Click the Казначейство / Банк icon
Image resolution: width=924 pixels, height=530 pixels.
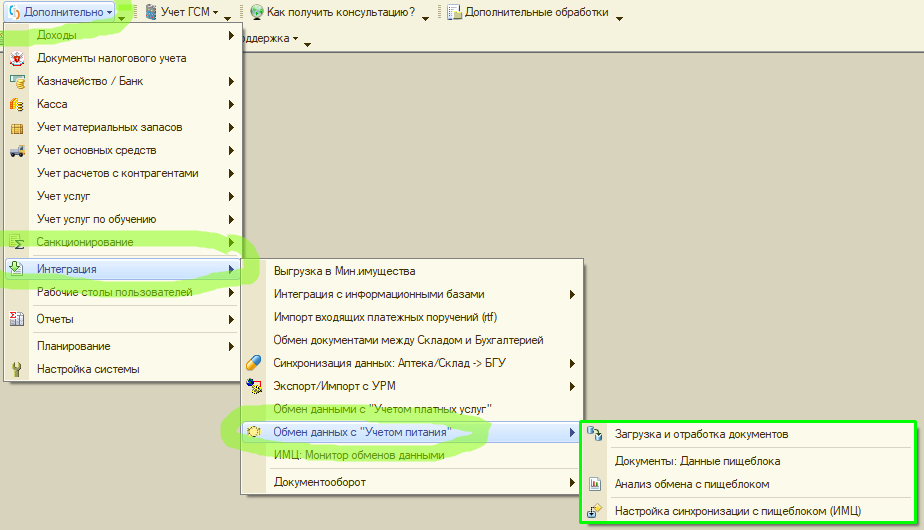coord(17,81)
